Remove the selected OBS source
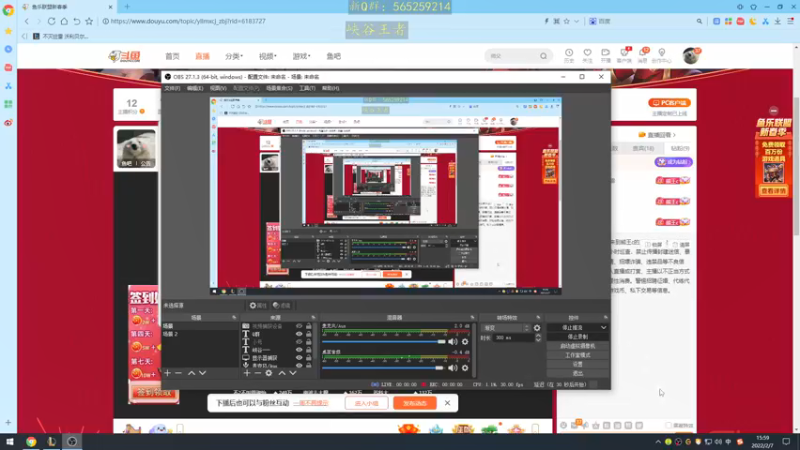 [258, 373]
